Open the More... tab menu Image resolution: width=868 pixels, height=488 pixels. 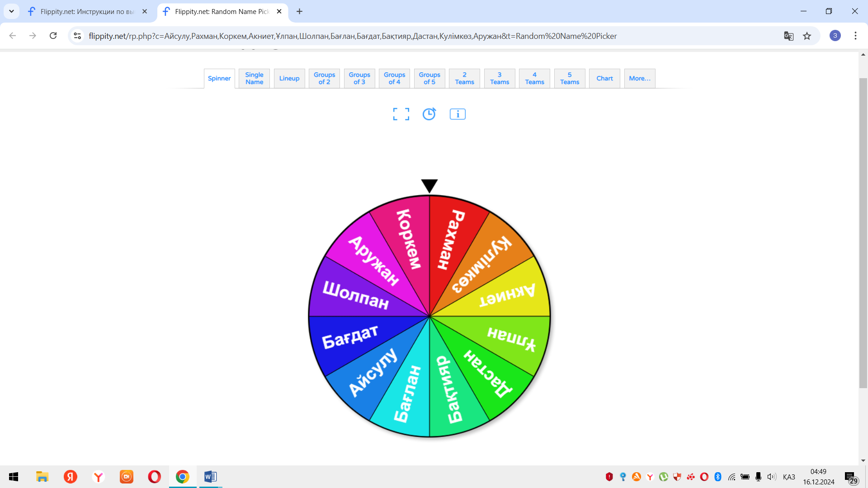tap(639, 79)
